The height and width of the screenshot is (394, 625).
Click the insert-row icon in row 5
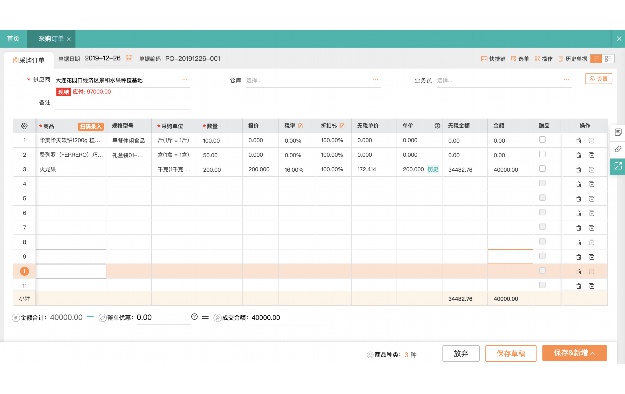(579, 199)
